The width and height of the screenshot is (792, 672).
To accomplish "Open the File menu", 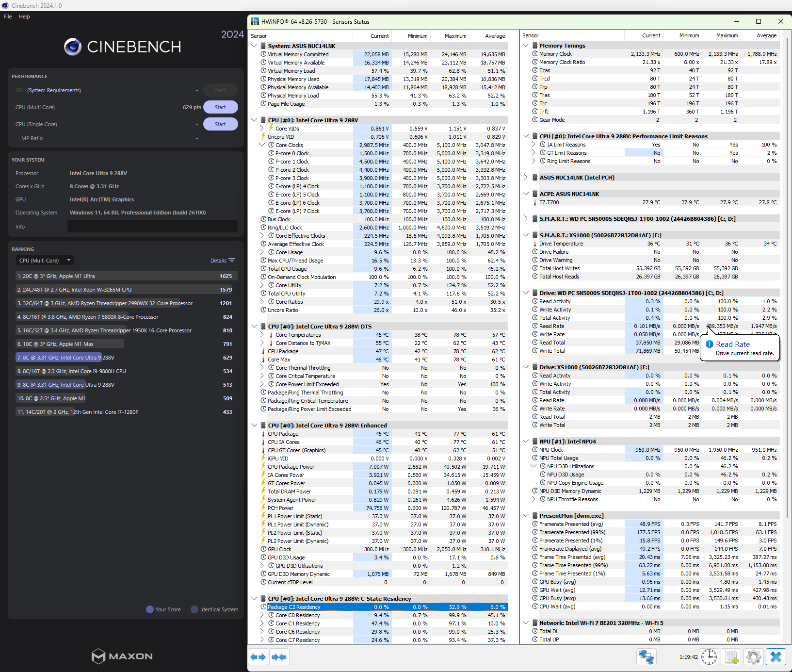I will click(x=8, y=16).
